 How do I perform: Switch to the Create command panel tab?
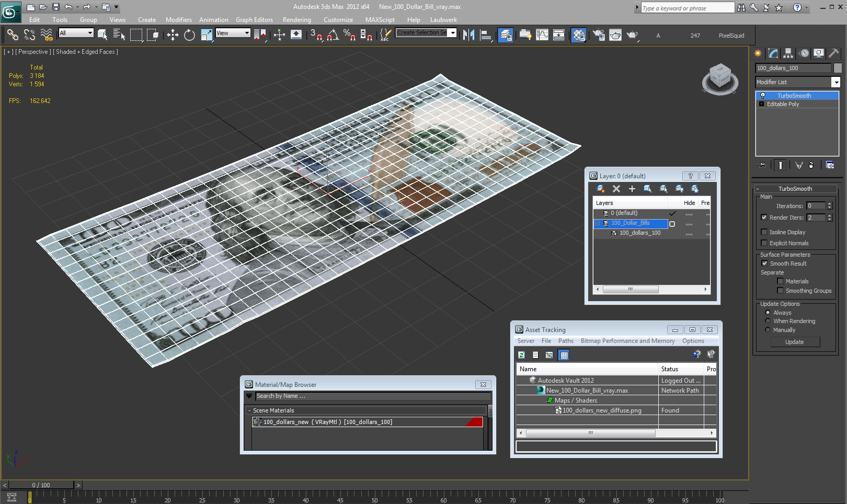(x=758, y=53)
